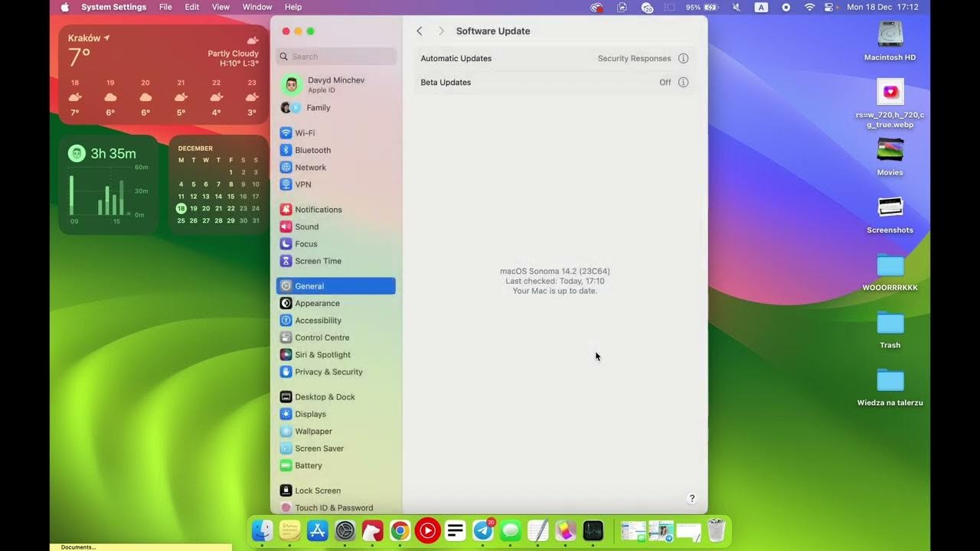
Task: Click the help question mark button
Action: tap(691, 498)
